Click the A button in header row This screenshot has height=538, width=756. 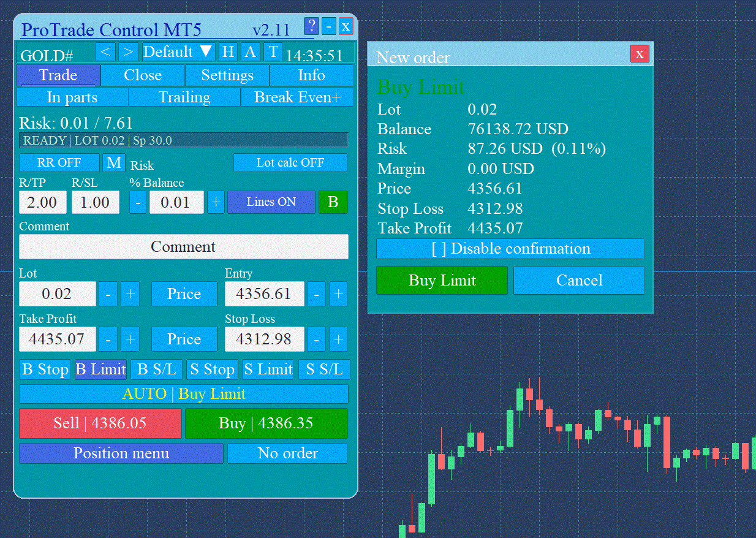pos(250,51)
